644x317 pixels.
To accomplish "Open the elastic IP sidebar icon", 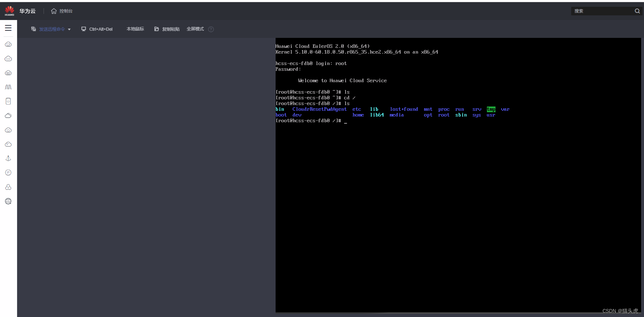I will (8, 173).
